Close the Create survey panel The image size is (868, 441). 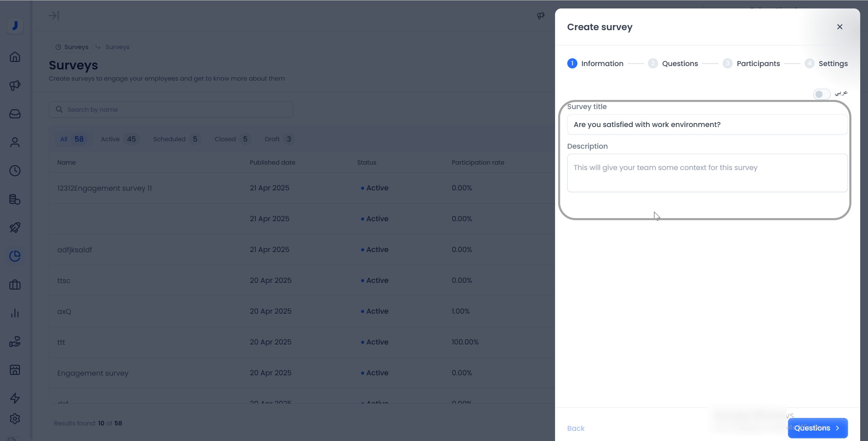pyautogui.click(x=840, y=27)
